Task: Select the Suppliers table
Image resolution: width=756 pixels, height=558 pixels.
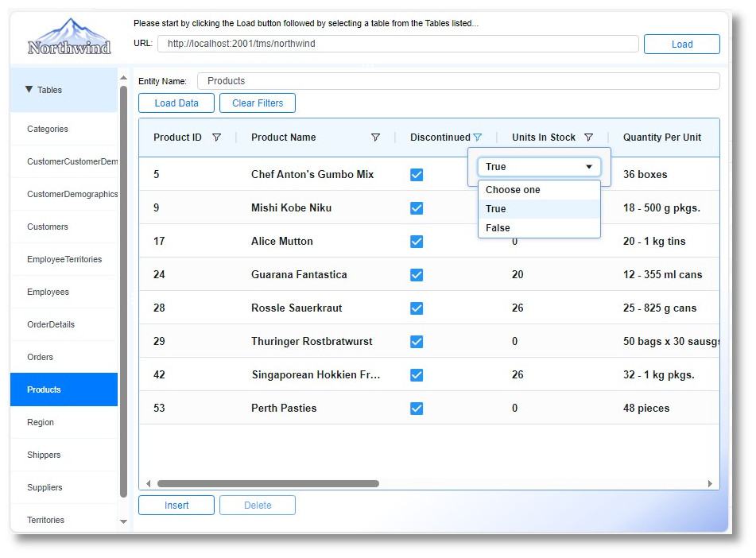Action: click(44, 487)
